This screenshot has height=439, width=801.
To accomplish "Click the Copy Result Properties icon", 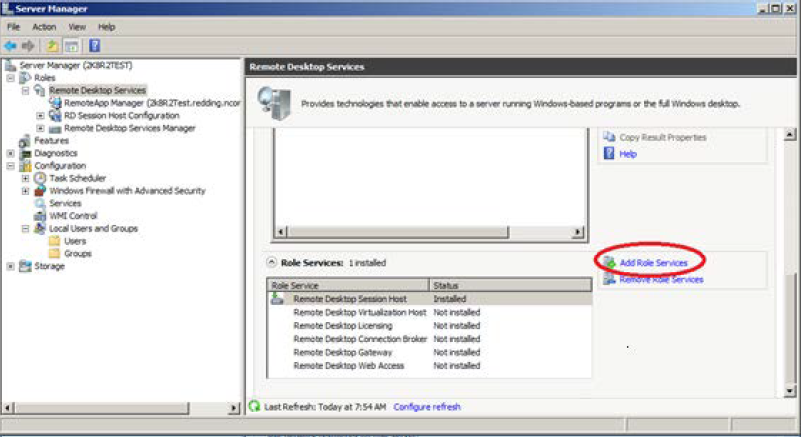I will click(609, 137).
